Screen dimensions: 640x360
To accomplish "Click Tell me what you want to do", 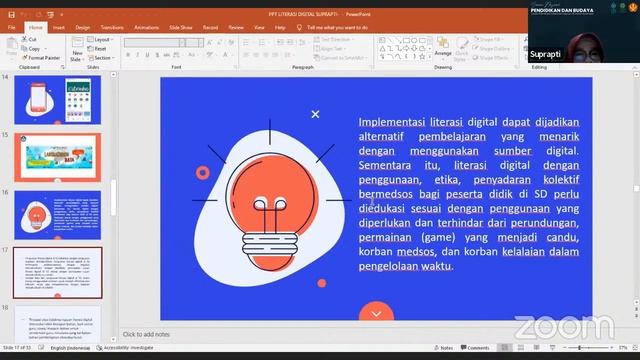I will [333, 28].
